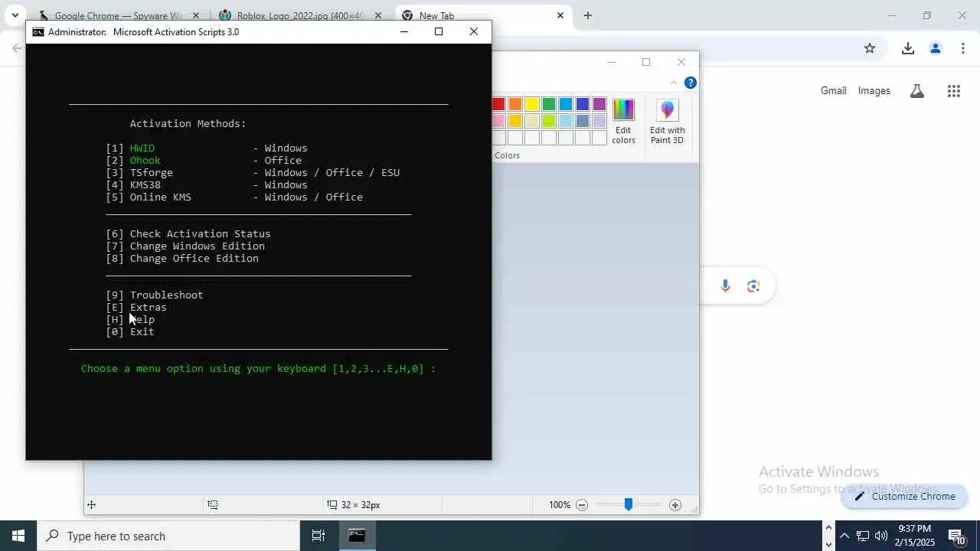Open Edit with Paint 3D
This screenshot has width=980, height=551.
click(x=667, y=121)
